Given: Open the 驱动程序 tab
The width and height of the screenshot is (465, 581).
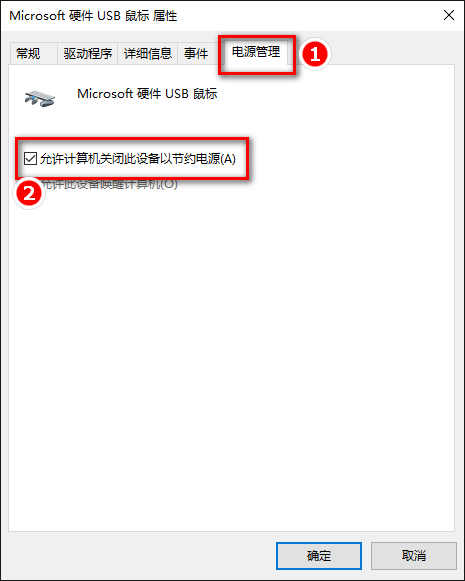Looking at the screenshot, I should [x=87, y=54].
